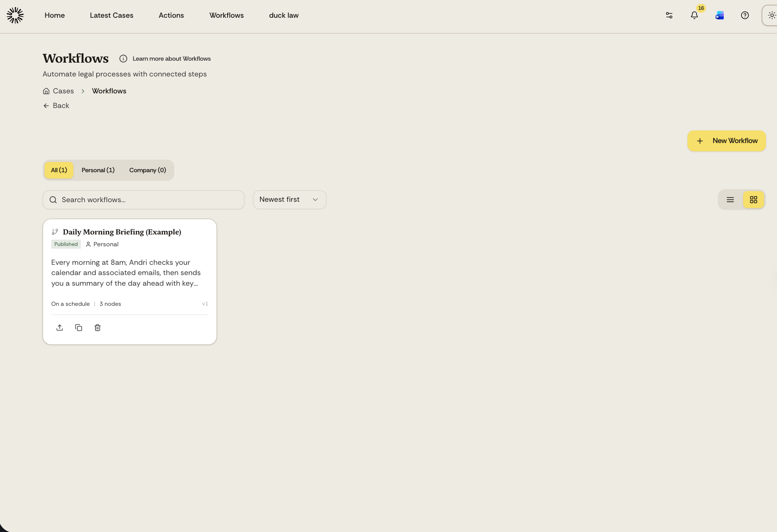Image resolution: width=777 pixels, height=532 pixels.
Task: Export the Daily Morning Briefing workflow
Action: click(60, 327)
